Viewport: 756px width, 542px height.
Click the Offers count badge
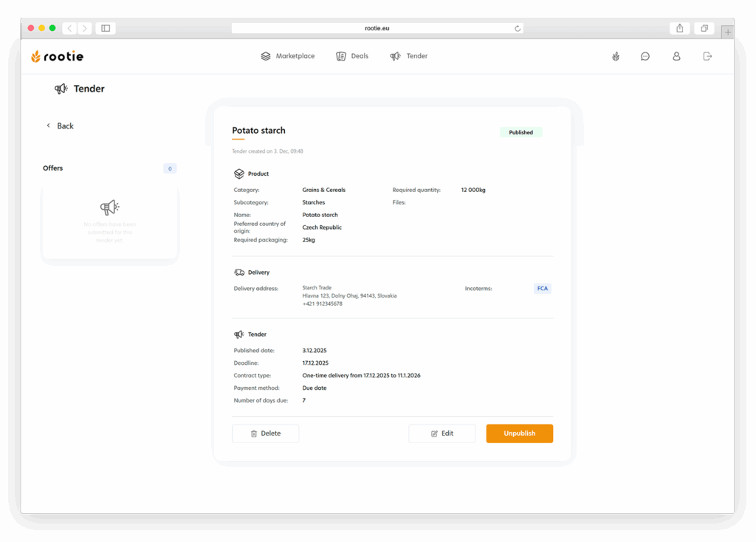click(170, 168)
